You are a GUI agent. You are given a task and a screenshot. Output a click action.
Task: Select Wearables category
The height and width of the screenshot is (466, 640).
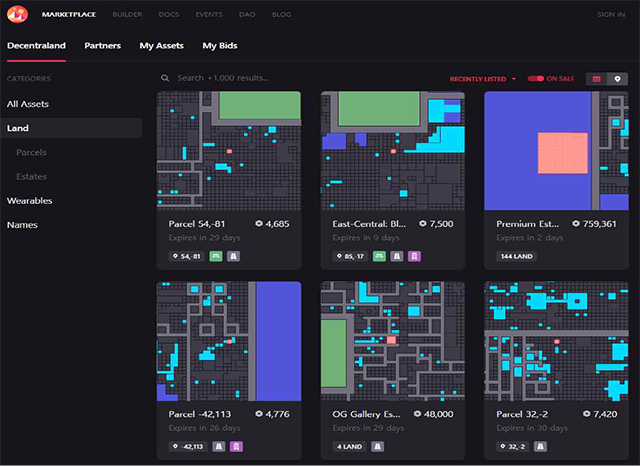point(29,201)
